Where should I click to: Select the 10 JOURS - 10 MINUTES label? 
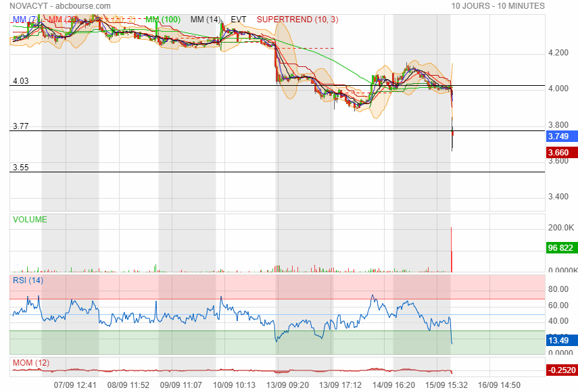coord(498,6)
